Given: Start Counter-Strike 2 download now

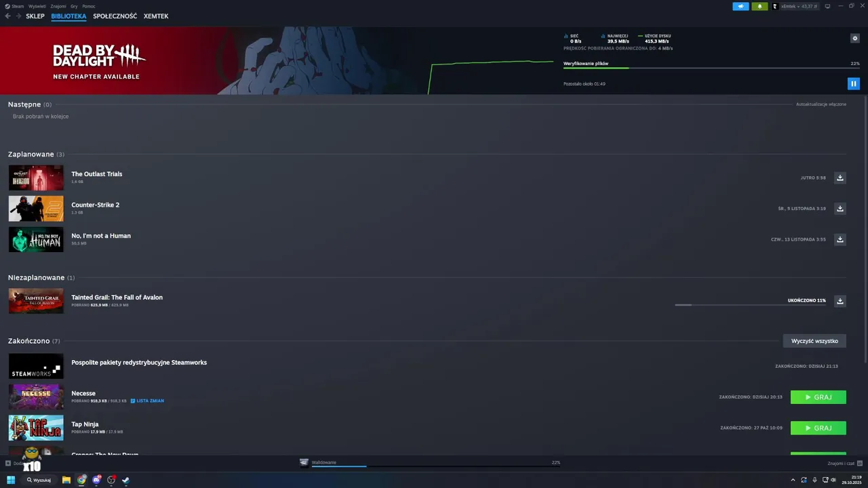Looking at the screenshot, I should click(x=840, y=208).
